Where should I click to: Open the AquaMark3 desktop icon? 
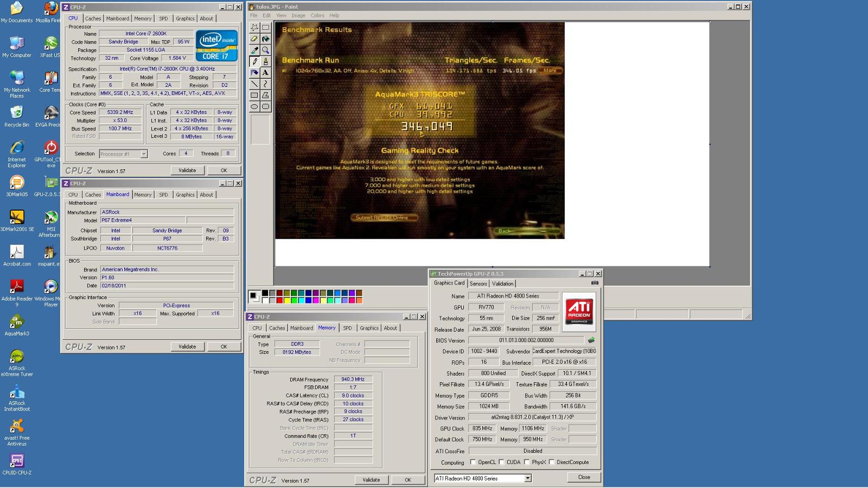(17, 326)
